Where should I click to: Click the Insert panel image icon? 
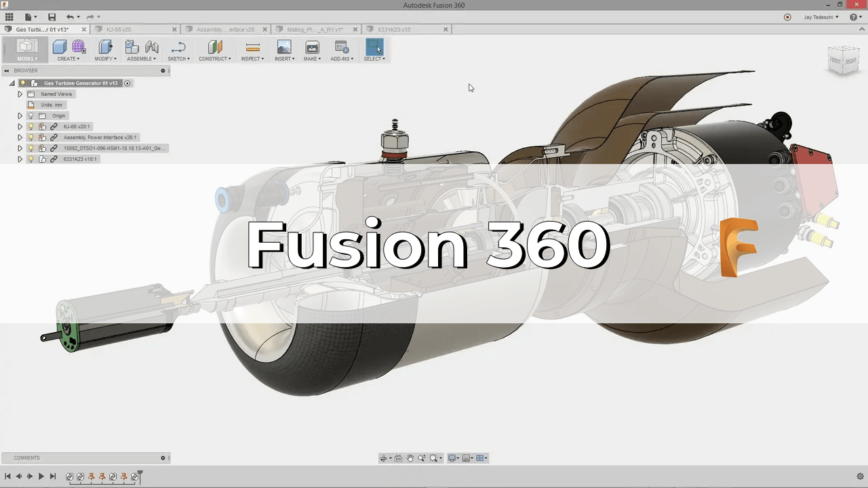pyautogui.click(x=283, y=47)
